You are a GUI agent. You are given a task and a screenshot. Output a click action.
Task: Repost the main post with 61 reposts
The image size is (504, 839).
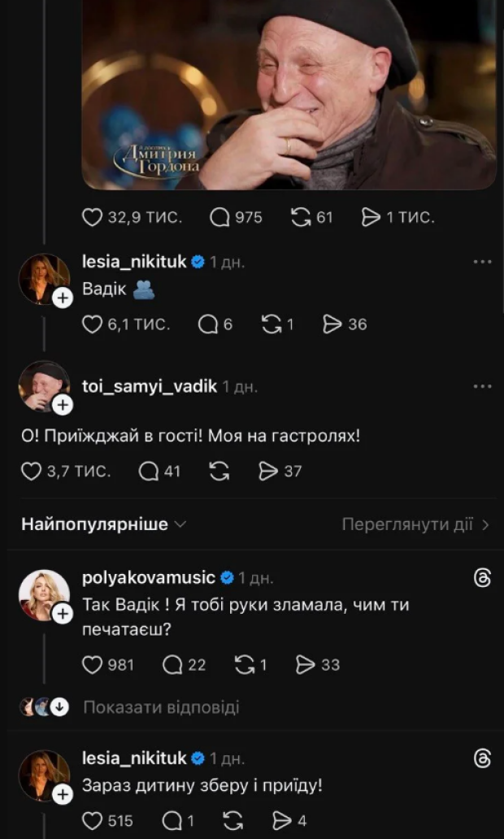(301, 218)
